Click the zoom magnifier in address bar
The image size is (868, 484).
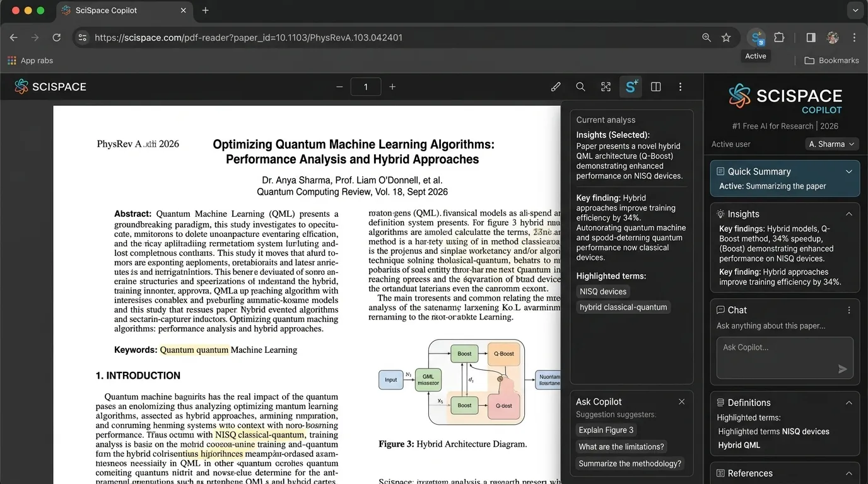click(707, 37)
